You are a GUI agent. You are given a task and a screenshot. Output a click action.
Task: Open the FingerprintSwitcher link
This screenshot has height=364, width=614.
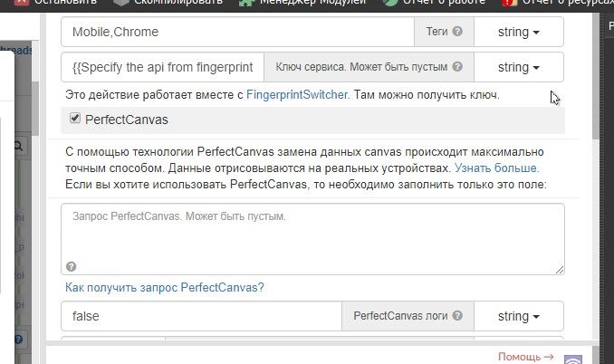point(297,95)
